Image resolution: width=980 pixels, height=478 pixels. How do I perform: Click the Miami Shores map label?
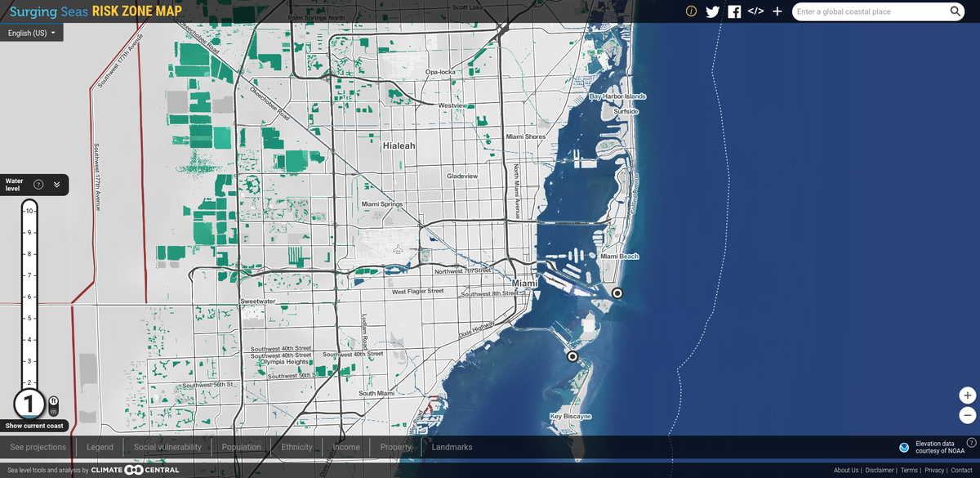(526, 136)
